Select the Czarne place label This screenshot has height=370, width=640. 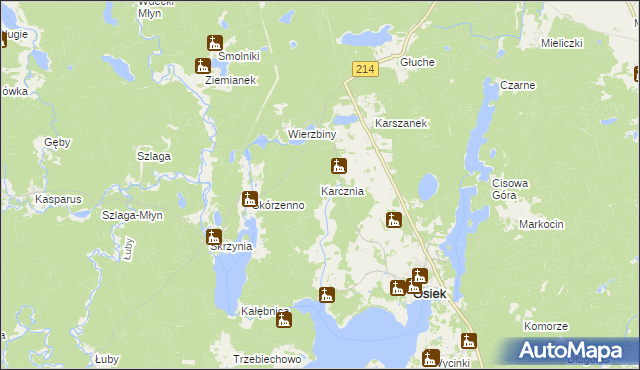click(x=518, y=85)
